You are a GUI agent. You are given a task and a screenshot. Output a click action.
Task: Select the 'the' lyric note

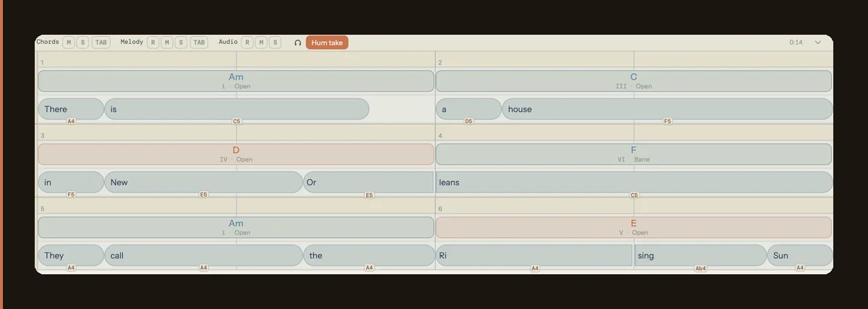click(x=368, y=255)
